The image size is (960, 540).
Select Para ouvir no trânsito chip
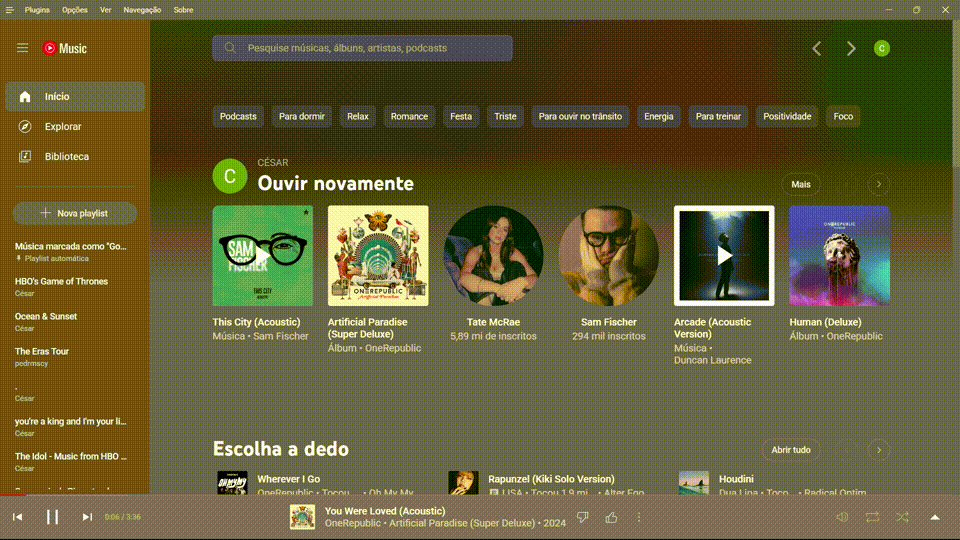(580, 116)
